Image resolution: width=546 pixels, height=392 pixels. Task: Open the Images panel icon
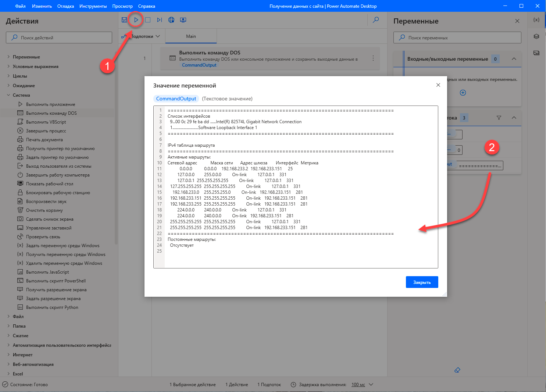(536, 53)
